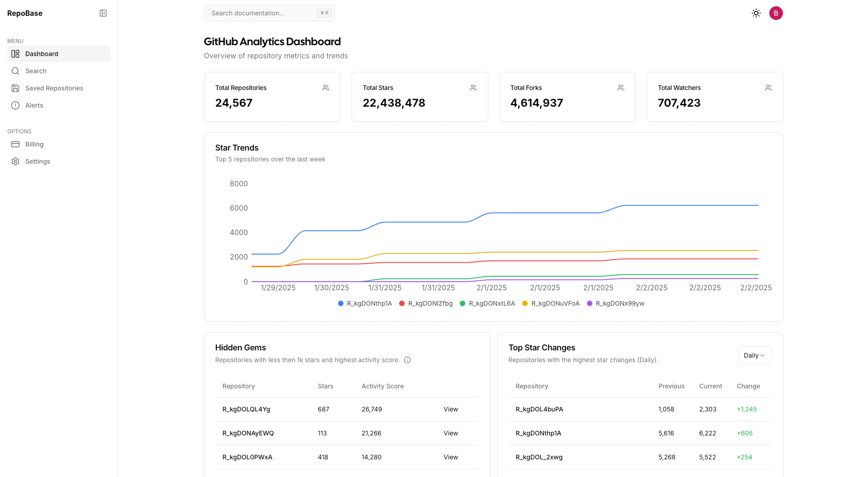Collapse the sidebar using the panel icon
Screen dimensions: 868x477
coord(103,13)
